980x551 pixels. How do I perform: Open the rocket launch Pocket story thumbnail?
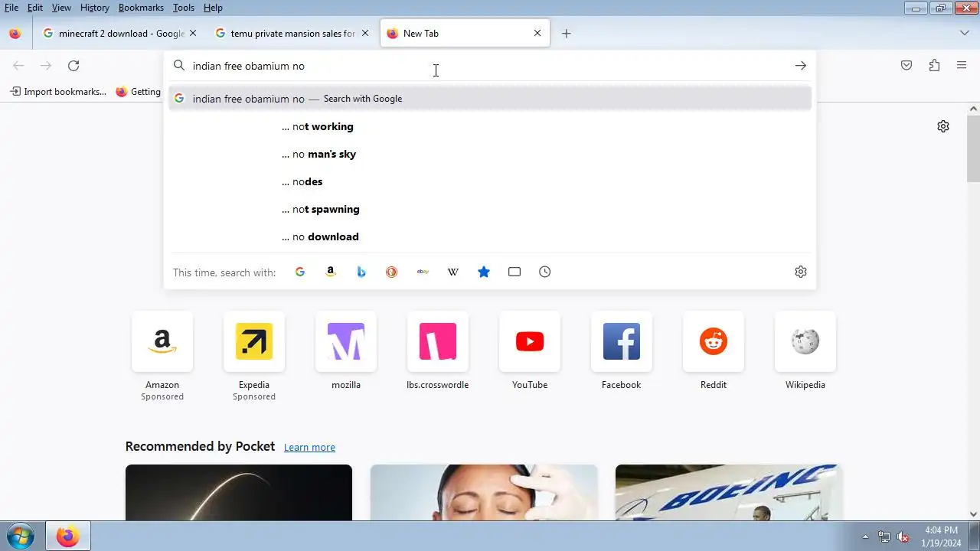pos(239,492)
